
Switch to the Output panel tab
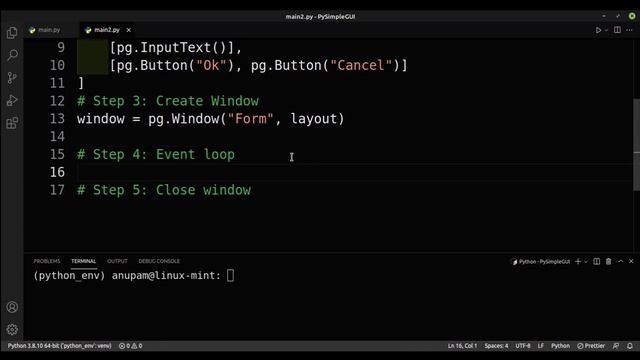[x=117, y=261]
